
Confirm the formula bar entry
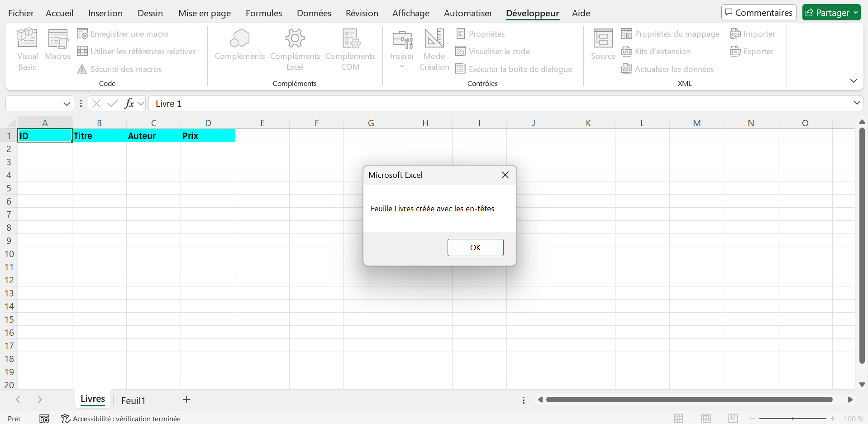[112, 104]
